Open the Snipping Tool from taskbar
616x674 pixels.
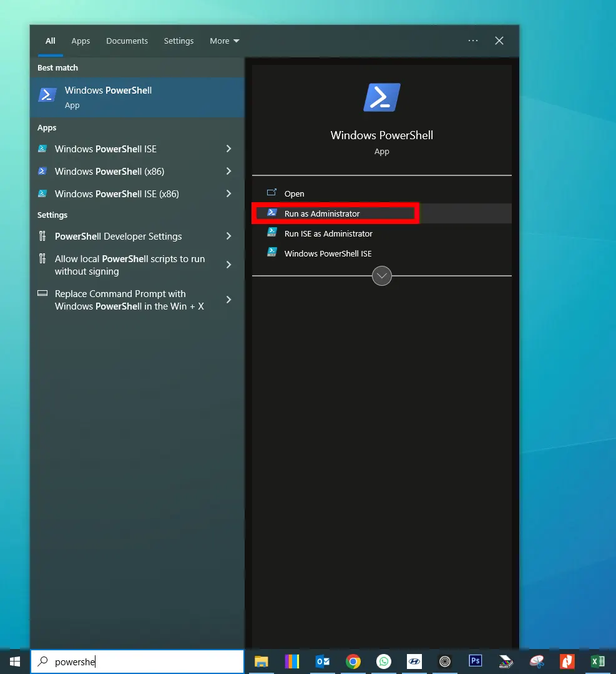537,662
